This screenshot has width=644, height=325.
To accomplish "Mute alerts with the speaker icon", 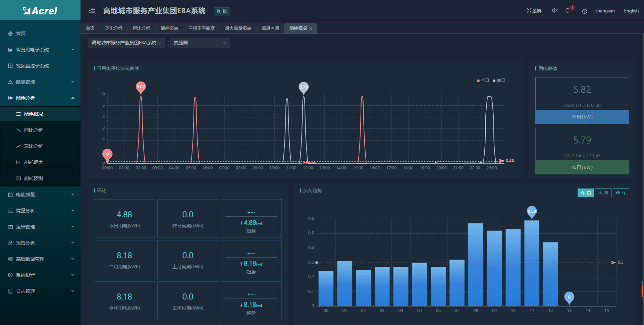I will 555,11.
